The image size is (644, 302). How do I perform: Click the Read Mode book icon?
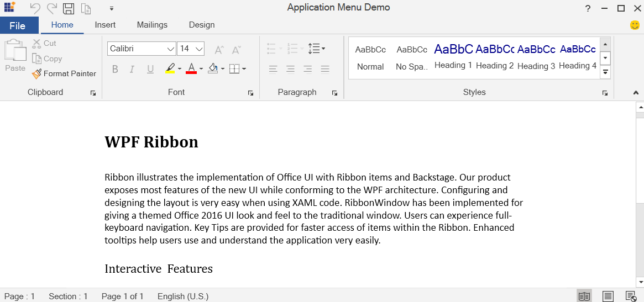click(x=584, y=296)
